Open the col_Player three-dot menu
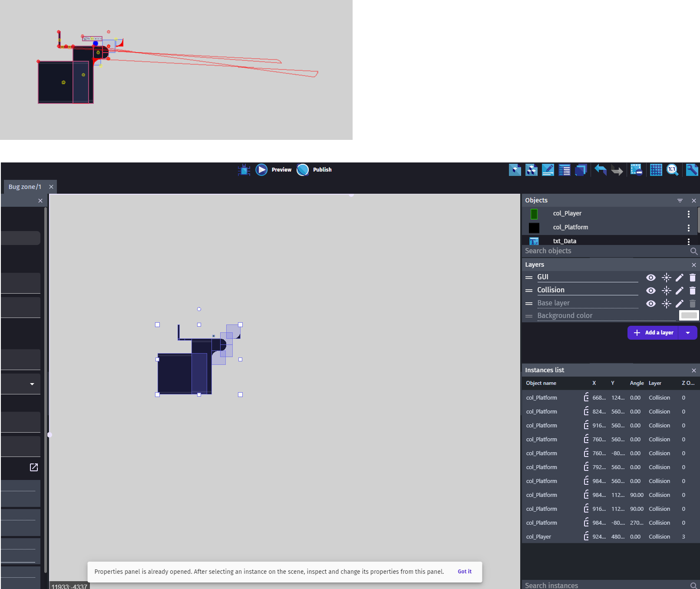 click(x=688, y=214)
